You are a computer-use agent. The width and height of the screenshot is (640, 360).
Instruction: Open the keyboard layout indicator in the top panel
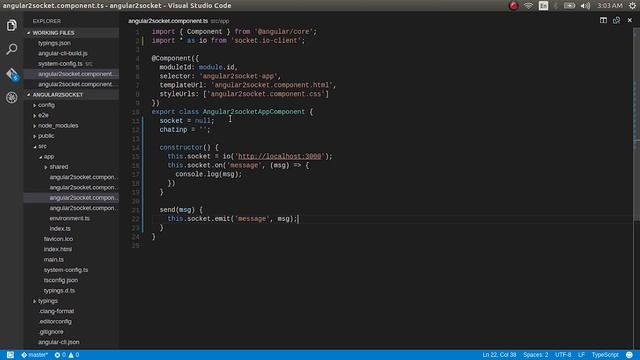point(543,6)
